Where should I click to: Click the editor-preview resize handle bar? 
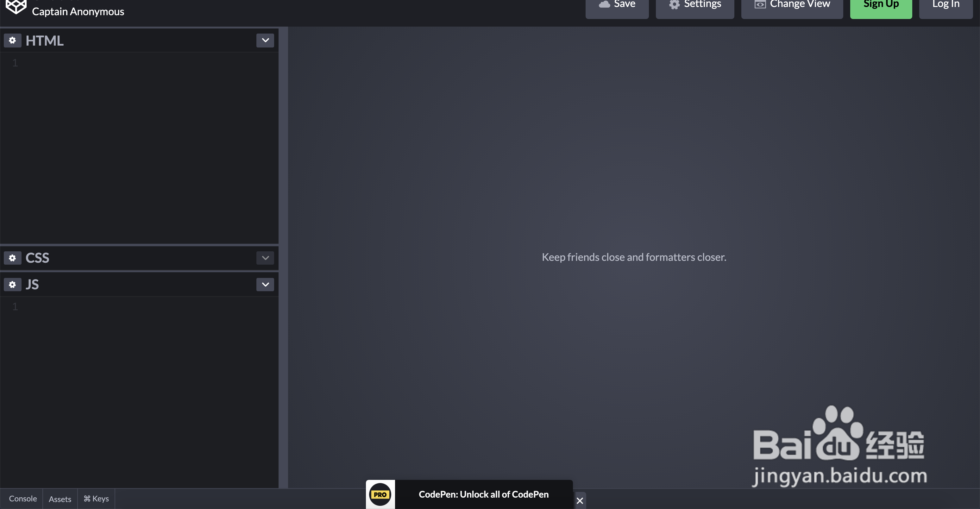tap(283, 257)
